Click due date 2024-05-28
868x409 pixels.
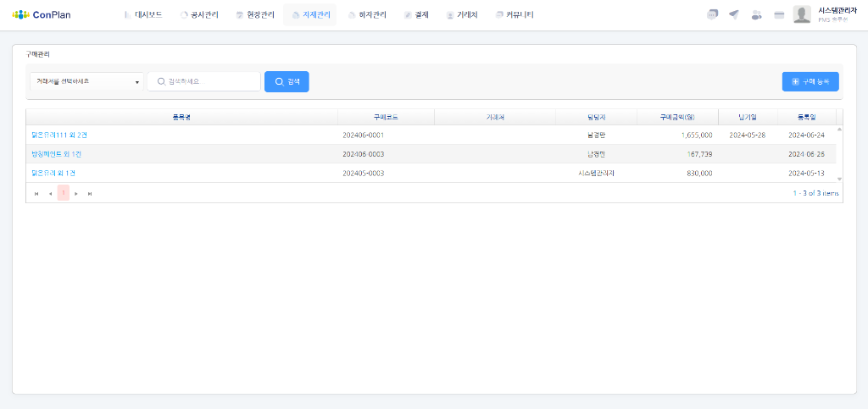[748, 135]
